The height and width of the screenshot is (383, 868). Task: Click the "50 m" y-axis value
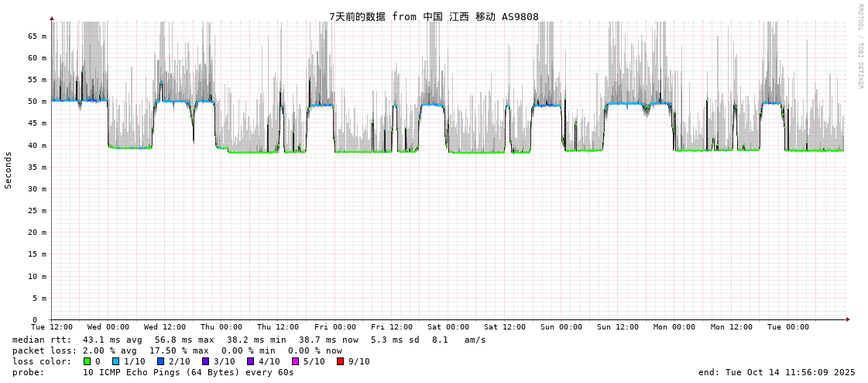[38, 102]
